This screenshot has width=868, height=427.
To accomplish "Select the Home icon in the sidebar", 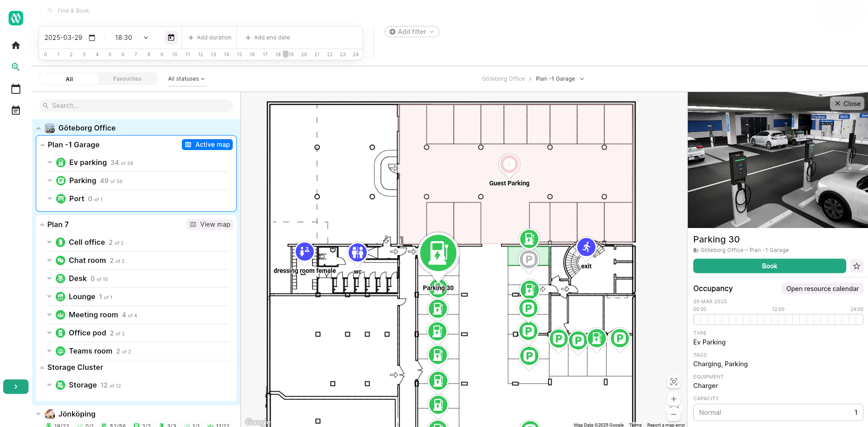I will pos(15,45).
